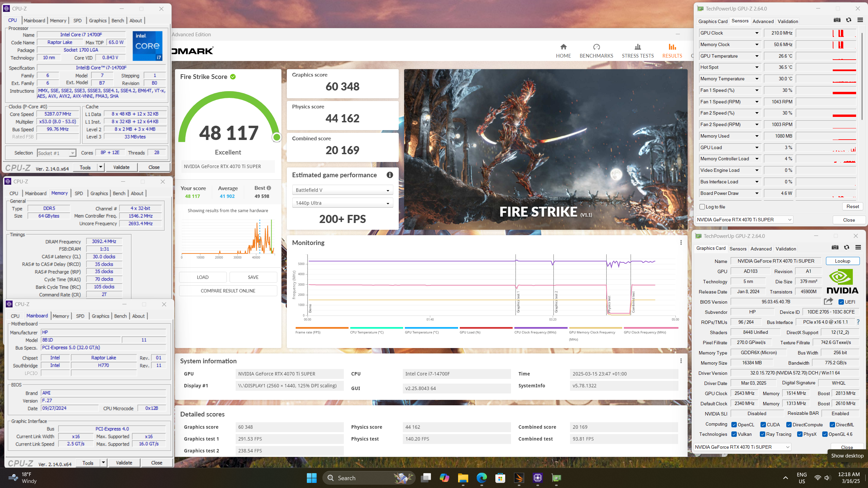
Task: Click the CPU Temperature legend swatch
Action: click(376, 328)
